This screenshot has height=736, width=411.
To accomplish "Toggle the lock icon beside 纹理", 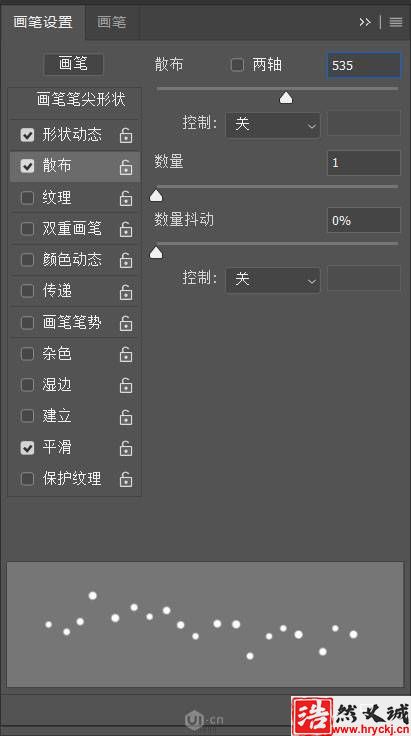I will click(x=125, y=199).
